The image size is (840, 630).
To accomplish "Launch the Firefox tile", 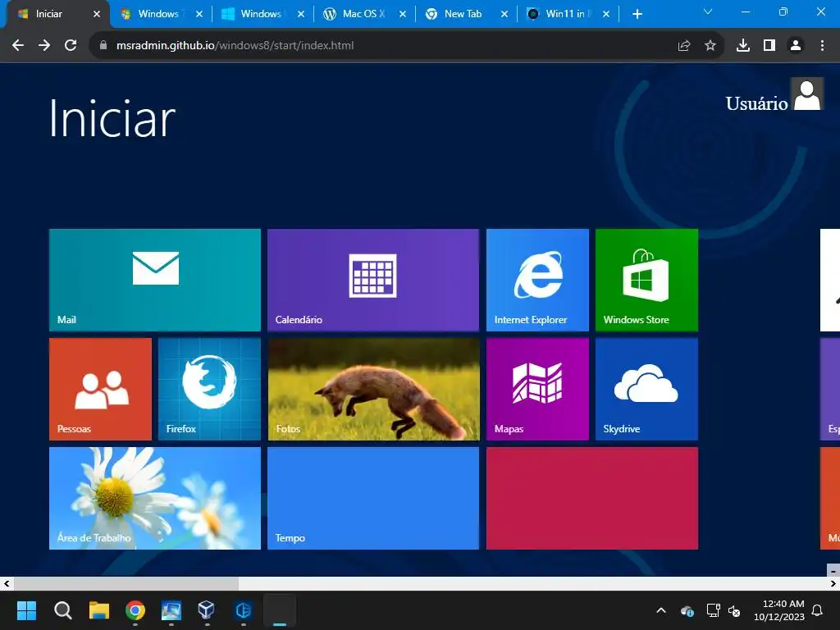I will point(209,389).
